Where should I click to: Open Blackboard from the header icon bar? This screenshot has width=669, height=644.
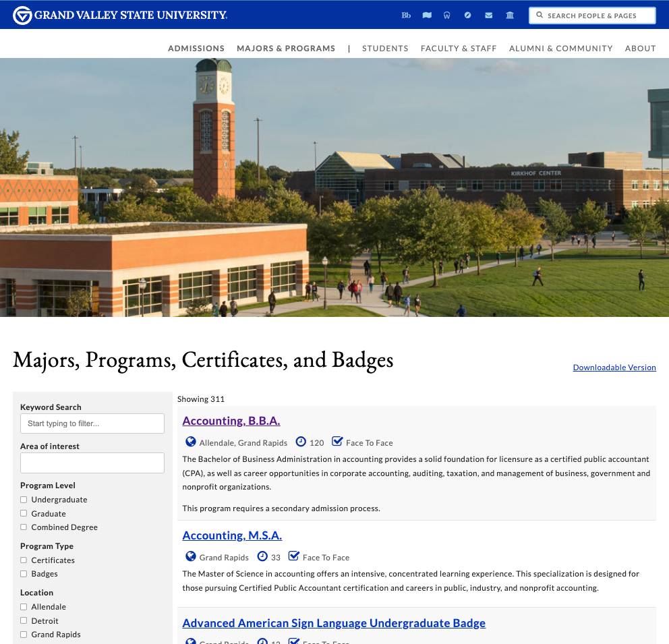click(406, 15)
